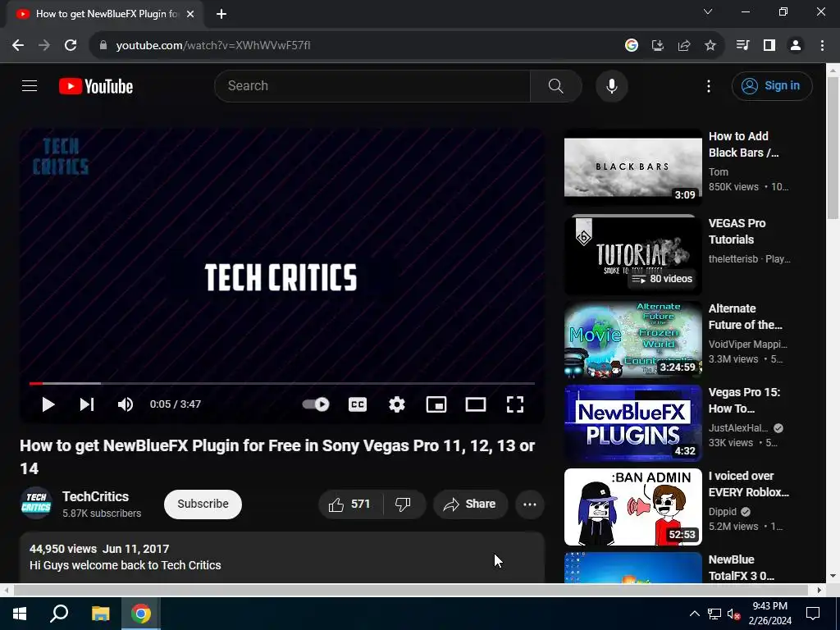
Task: Switch to theater mode
Action: pyautogui.click(x=475, y=404)
